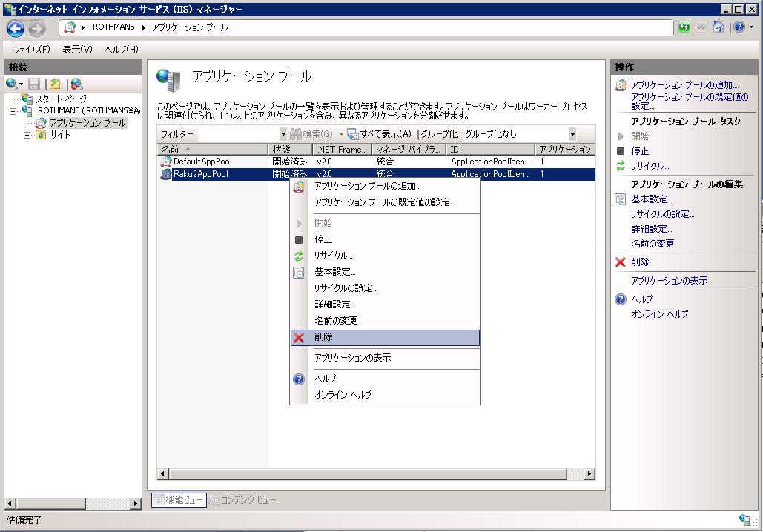Click the pool list horizontal scrollbar thumb
Screen dimensions: 763x532
click(368, 473)
